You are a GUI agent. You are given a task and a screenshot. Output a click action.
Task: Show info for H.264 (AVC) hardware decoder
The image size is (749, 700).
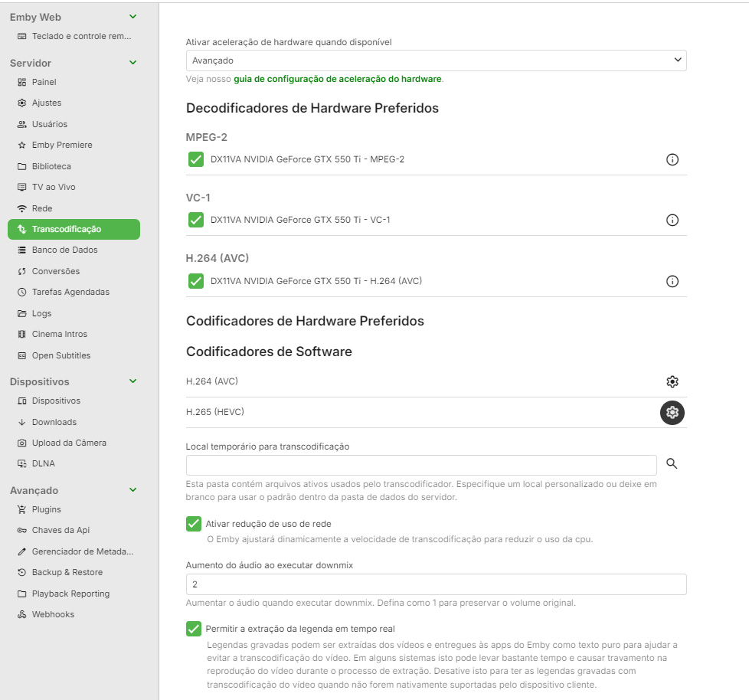[672, 281]
